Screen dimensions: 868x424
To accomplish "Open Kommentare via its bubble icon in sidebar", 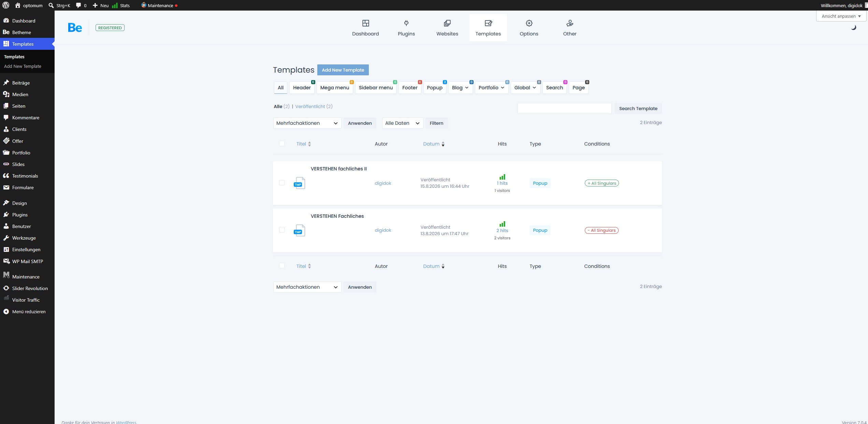I will click(x=6, y=117).
